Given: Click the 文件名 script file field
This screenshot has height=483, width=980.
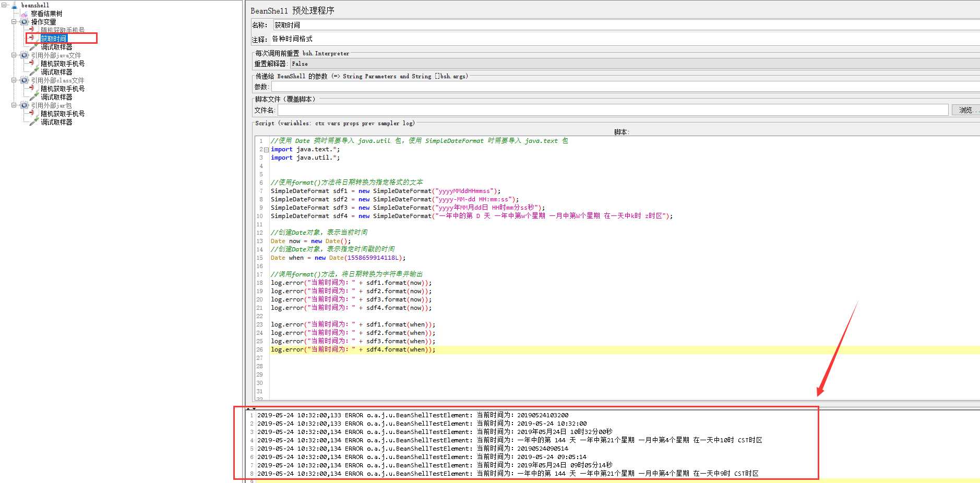Looking at the screenshot, I should coord(613,110).
